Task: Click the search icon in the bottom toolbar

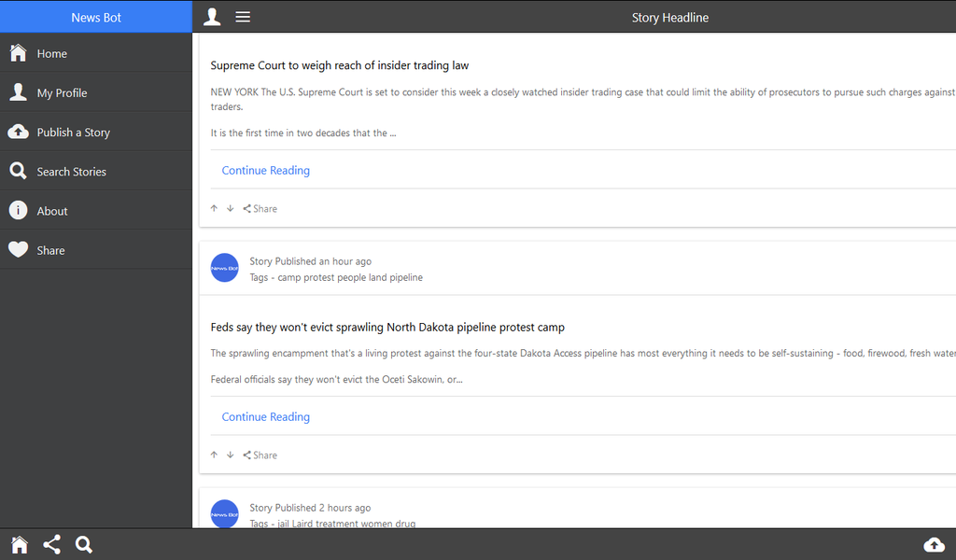Action: click(x=84, y=544)
